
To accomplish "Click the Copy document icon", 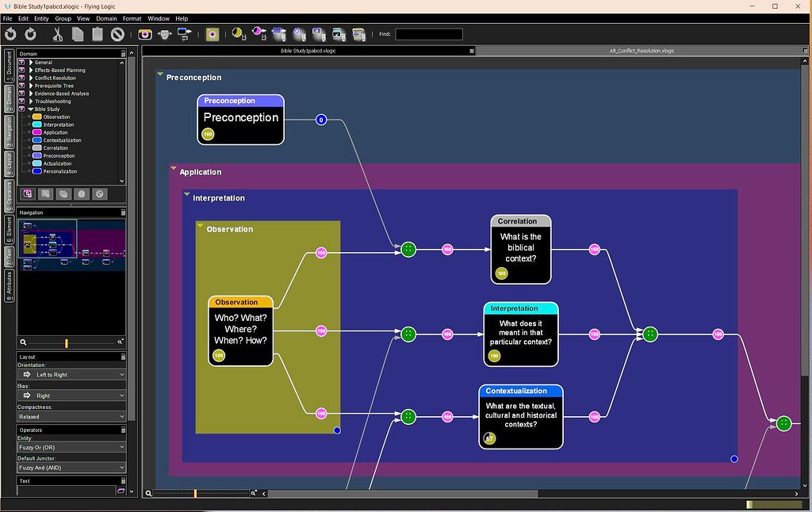I will pos(78,34).
